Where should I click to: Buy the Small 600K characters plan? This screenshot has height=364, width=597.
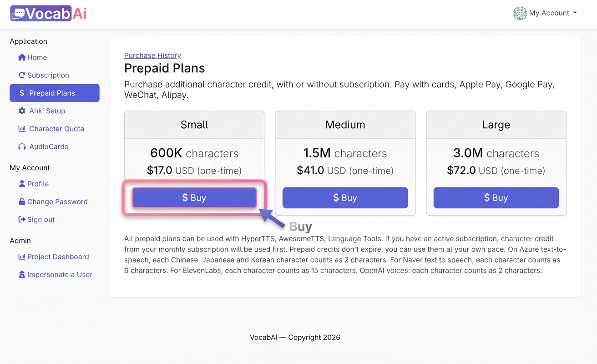(194, 197)
